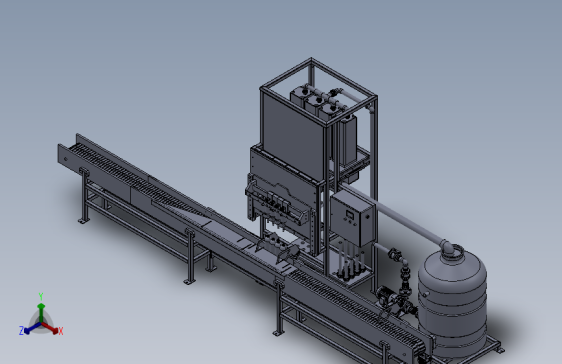Image resolution: width=562 pixels, height=364 pixels.
Task: Select the cylindrical water tank in the model
Action: 453,303
